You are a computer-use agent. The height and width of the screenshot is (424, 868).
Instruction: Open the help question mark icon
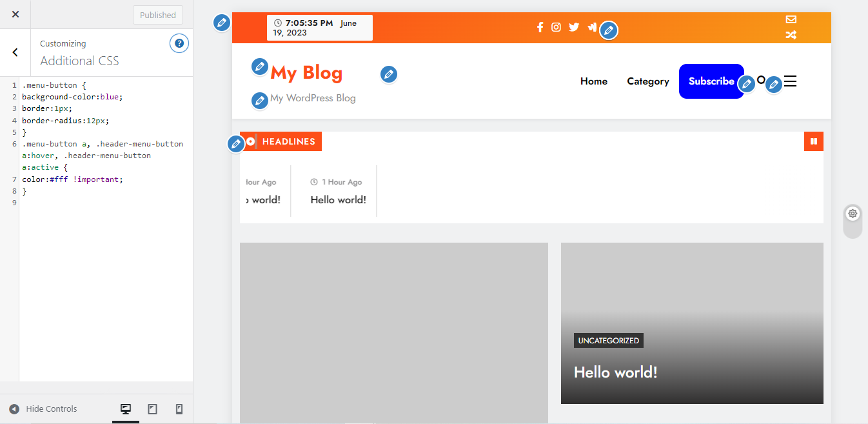click(x=179, y=44)
